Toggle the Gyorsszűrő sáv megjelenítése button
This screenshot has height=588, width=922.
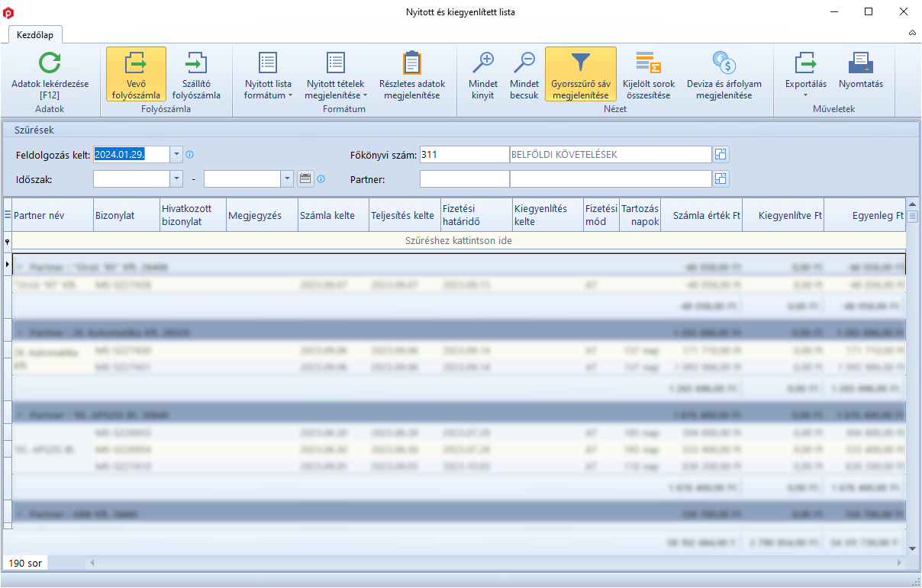click(580, 75)
